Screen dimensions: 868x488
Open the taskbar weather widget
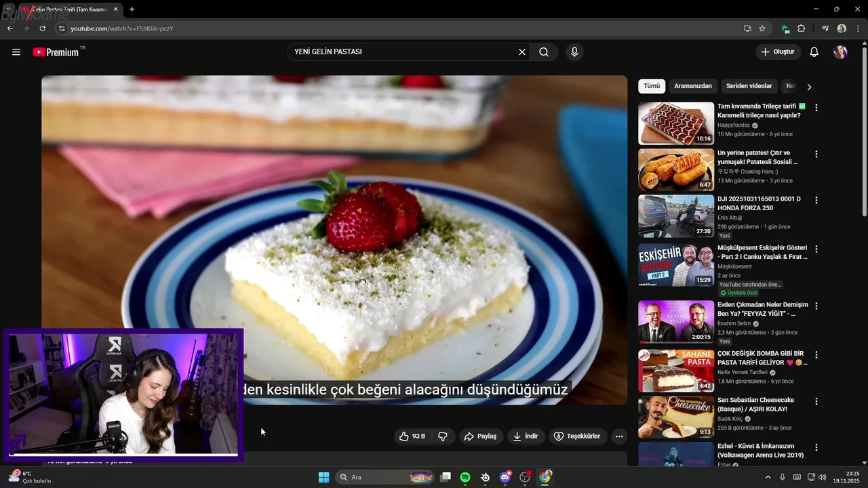29,477
